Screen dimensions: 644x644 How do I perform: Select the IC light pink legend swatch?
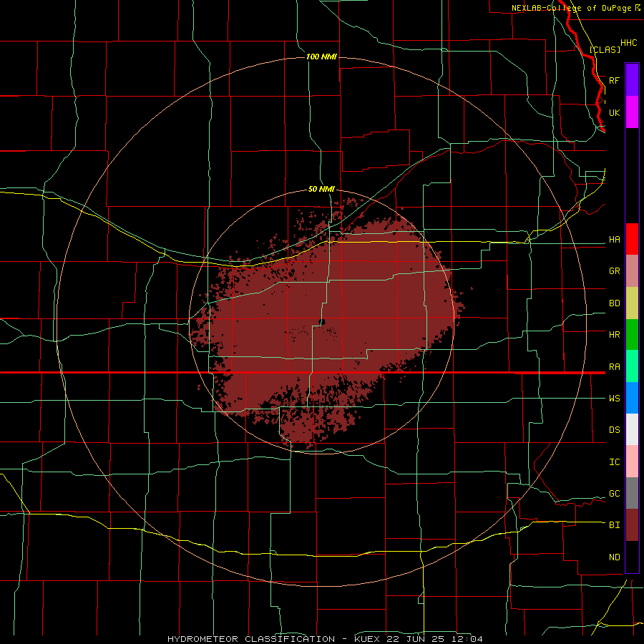(x=632, y=462)
